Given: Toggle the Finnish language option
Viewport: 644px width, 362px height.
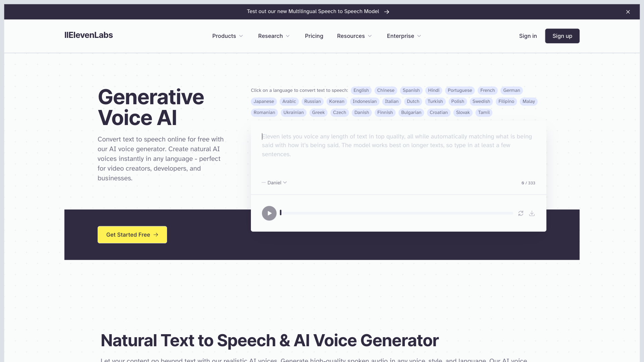Looking at the screenshot, I should click(x=385, y=112).
